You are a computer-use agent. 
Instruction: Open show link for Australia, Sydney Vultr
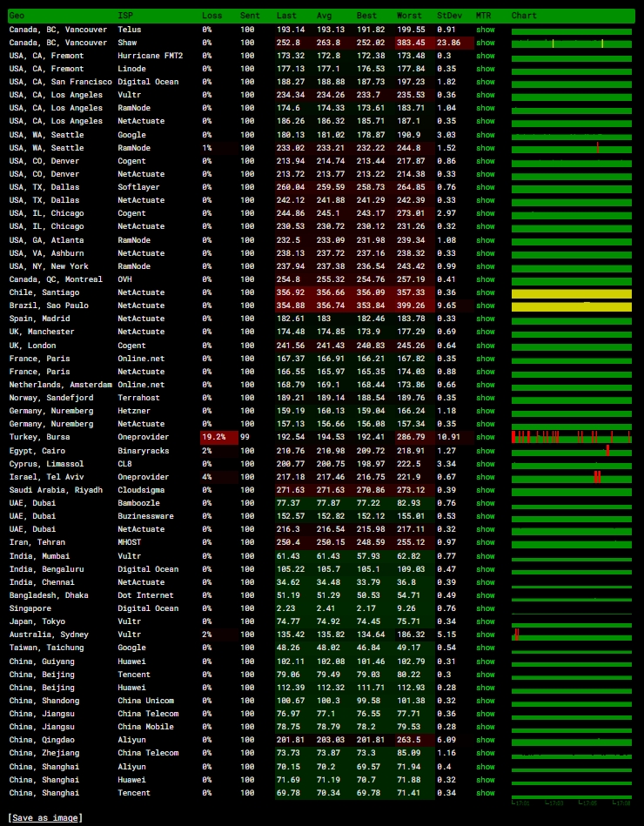485,635
